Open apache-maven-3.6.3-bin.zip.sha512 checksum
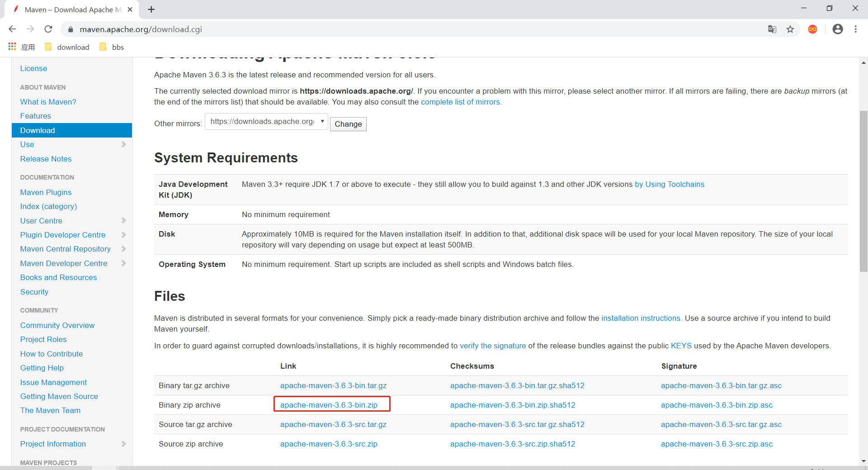This screenshot has width=868, height=470. coord(513,405)
